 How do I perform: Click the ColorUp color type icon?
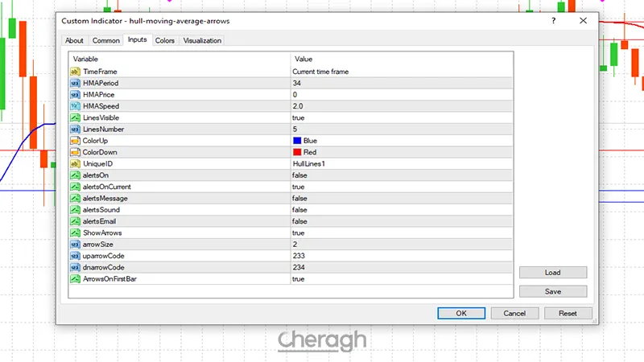coord(75,140)
